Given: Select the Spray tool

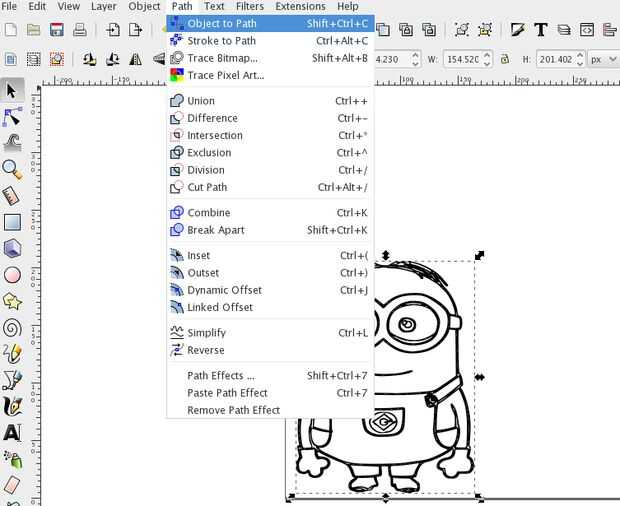Looking at the screenshot, I should tap(13, 459).
